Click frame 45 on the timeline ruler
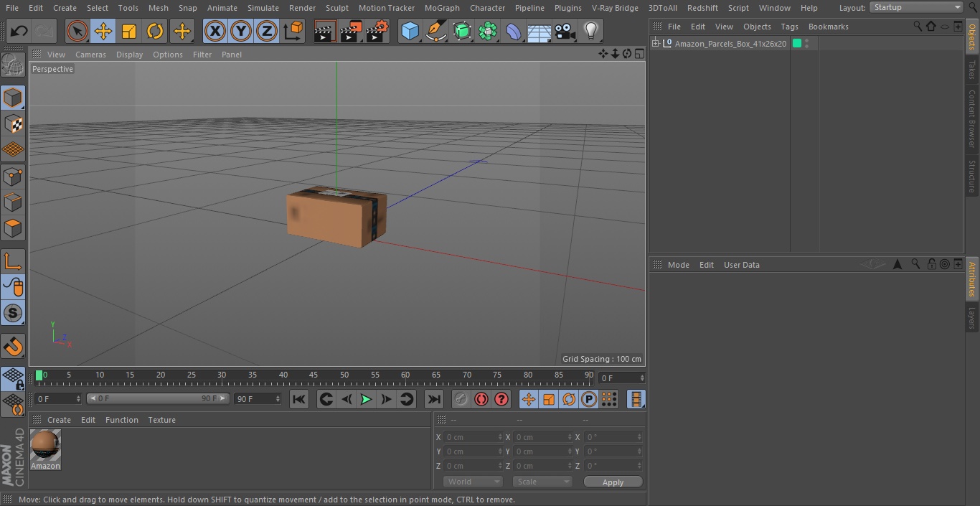Image resolution: width=980 pixels, height=506 pixels. [314, 375]
